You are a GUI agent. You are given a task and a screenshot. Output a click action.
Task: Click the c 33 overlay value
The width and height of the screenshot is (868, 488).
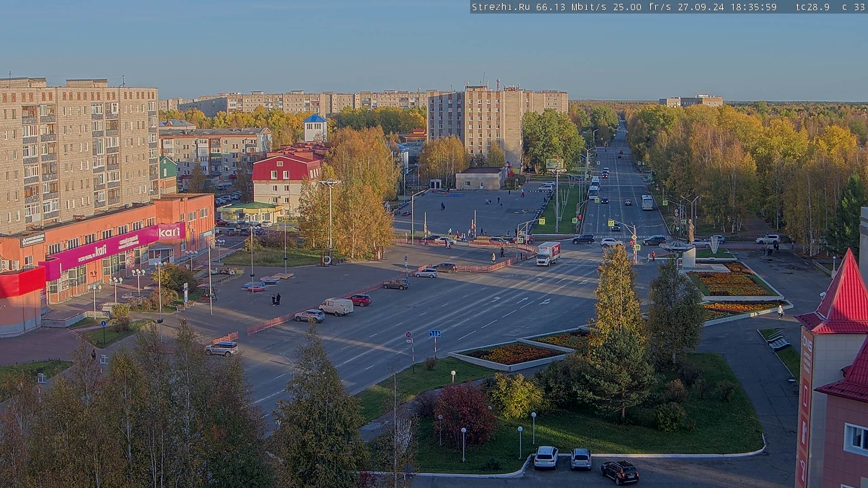click(854, 7)
